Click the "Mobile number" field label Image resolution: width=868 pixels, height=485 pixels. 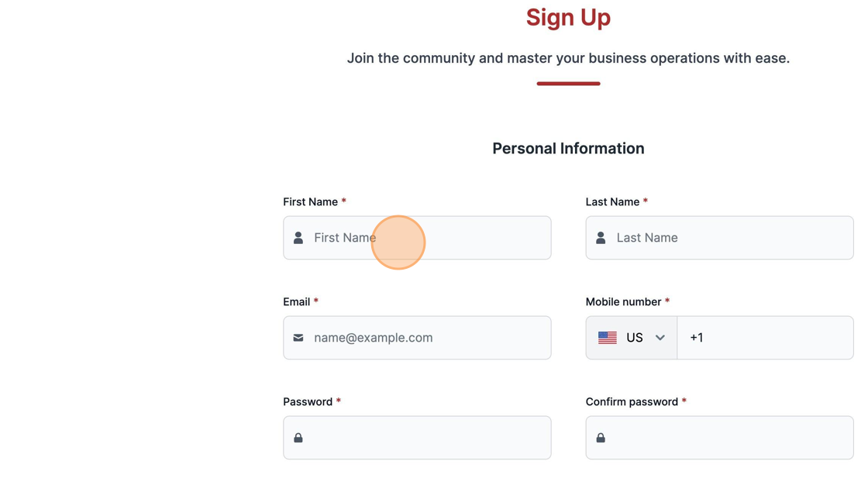tap(623, 301)
